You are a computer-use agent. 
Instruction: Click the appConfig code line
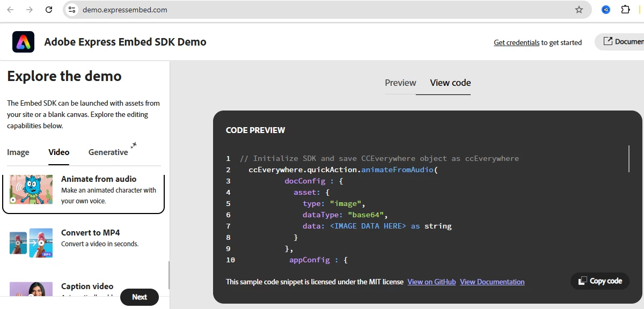[319, 260]
